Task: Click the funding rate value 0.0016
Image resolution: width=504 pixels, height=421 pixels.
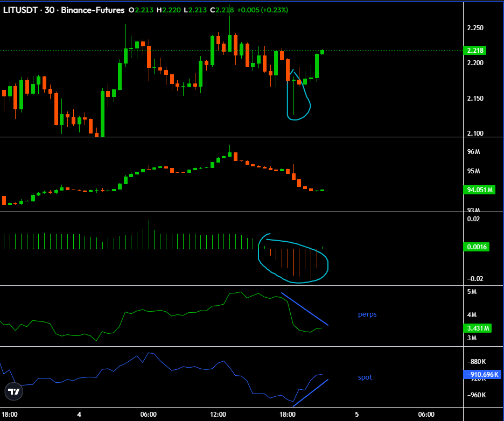Action: click(477, 247)
